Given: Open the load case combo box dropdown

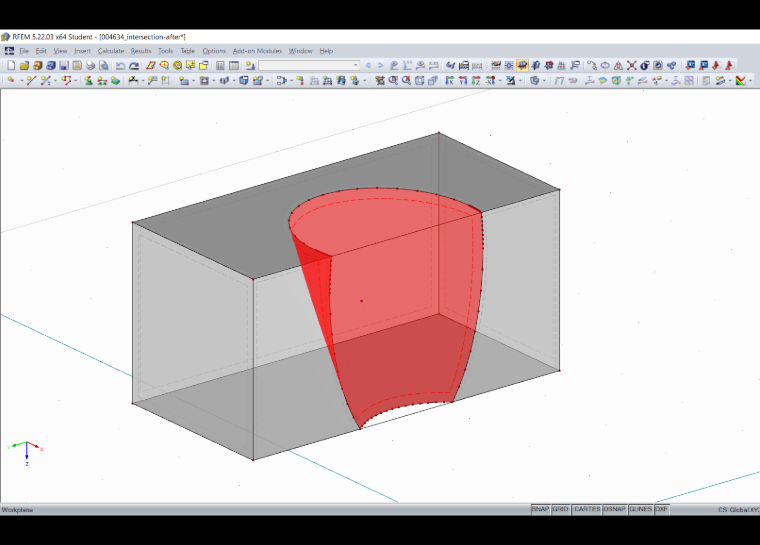Looking at the screenshot, I should point(355,65).
